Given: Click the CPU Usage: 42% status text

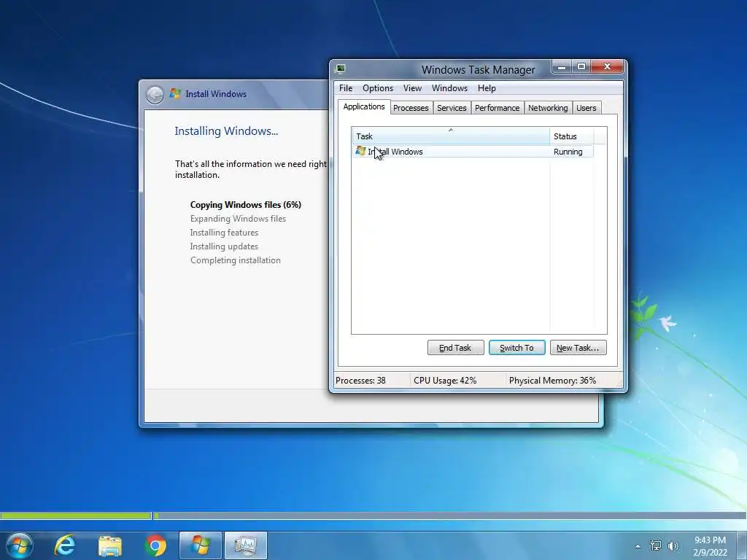Looking at the screenshot, I should click(445, 381).
